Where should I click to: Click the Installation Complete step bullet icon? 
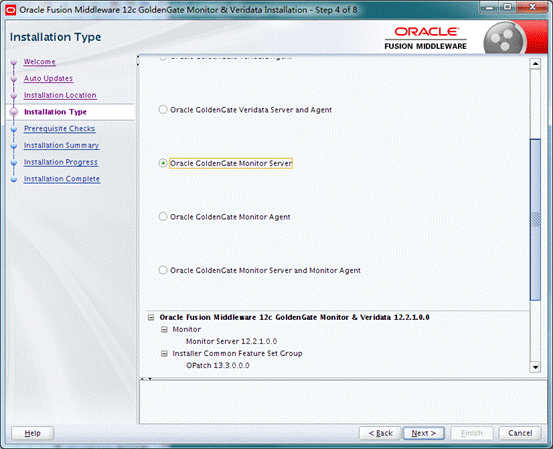pos(14,179)
